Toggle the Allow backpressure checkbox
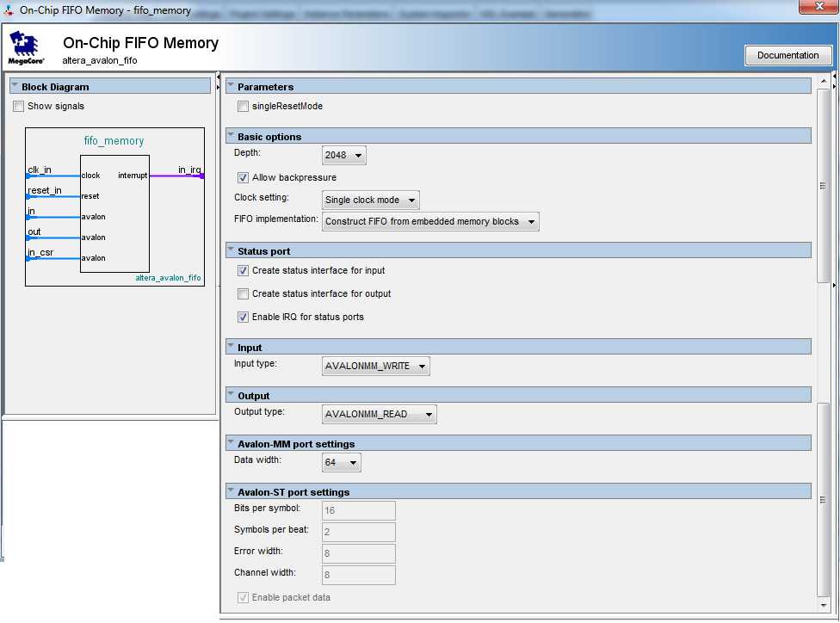840x623 pixels. 244,177
